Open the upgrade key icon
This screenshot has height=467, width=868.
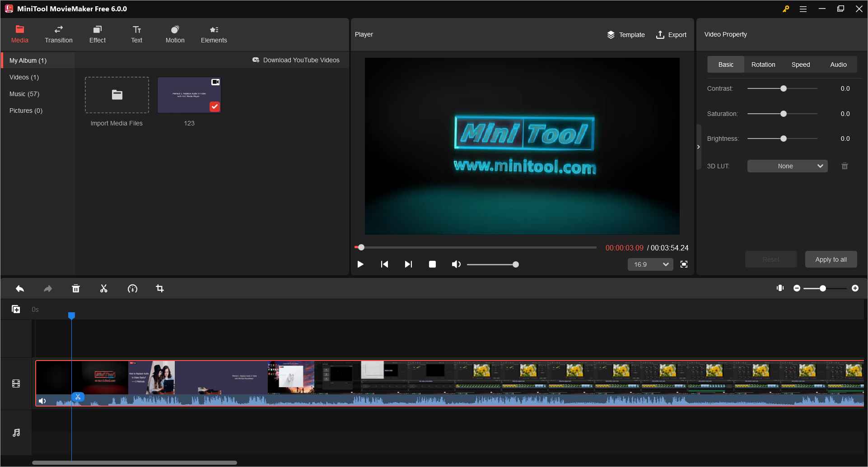(786, 9)
